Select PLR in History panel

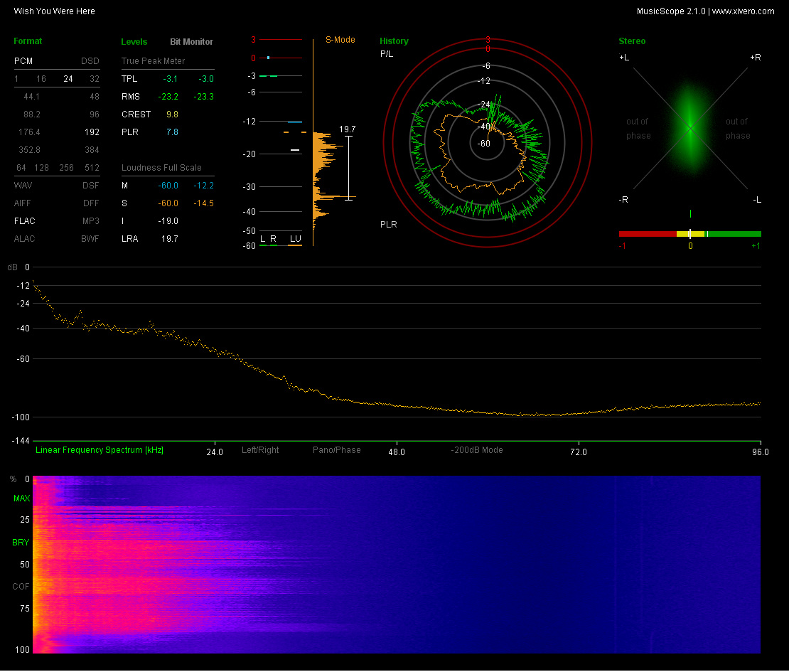388,225
